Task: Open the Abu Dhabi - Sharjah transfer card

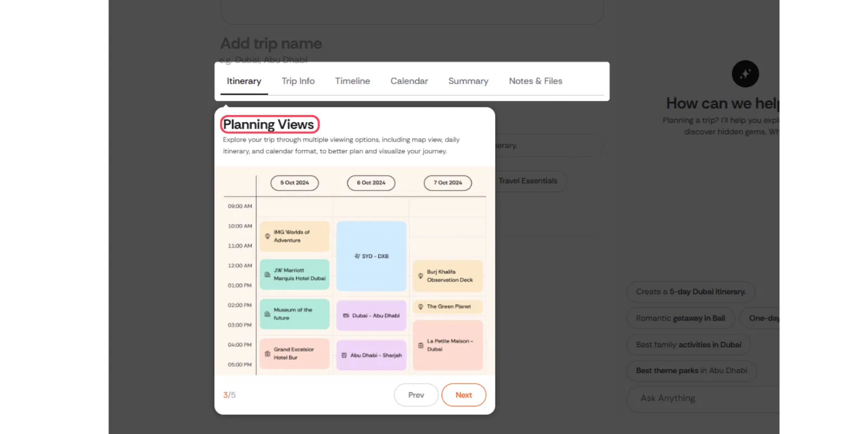Action: [x=371, y=355]
